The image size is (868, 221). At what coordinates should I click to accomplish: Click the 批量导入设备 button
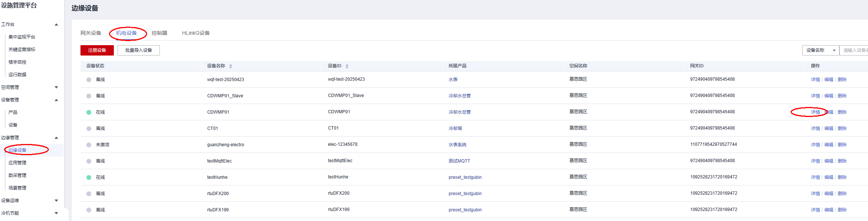tap(139, 50)
